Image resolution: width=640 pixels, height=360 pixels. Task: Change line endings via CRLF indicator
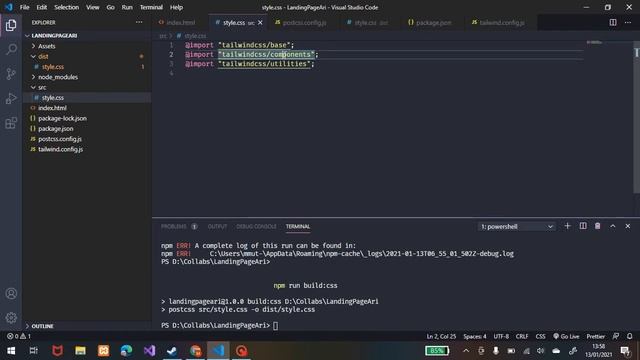click(x=522, y=336)
